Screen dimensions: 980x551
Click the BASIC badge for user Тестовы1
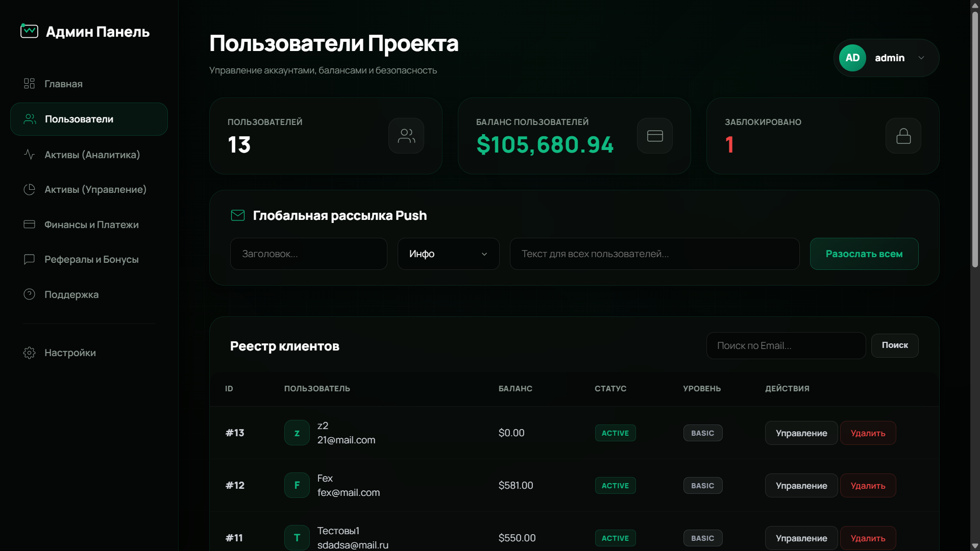703,538
